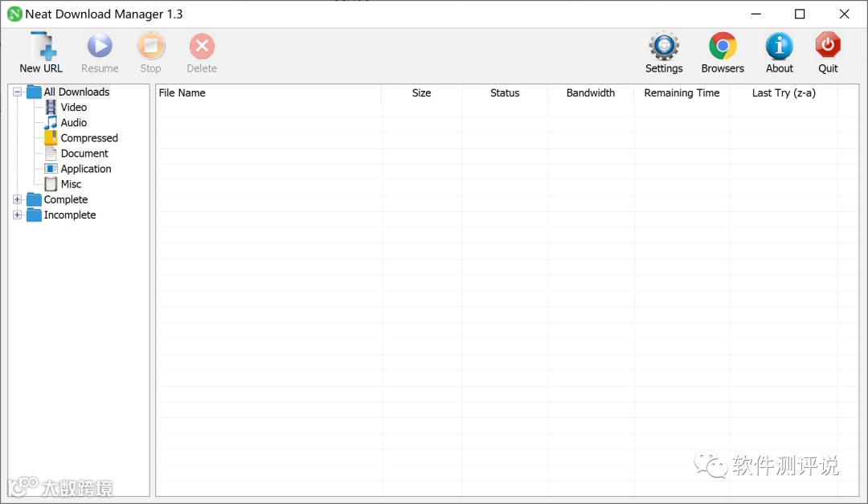Screen dimensions: 868x504
Task: Add a download with New URL
Action: 42,53
